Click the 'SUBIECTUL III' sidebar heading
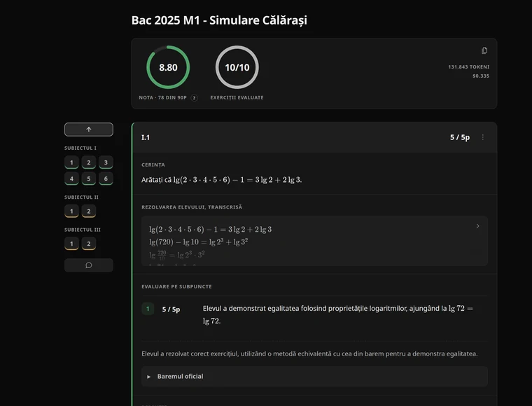The height and width of the screenshot is (406, 532). [83, 230]
